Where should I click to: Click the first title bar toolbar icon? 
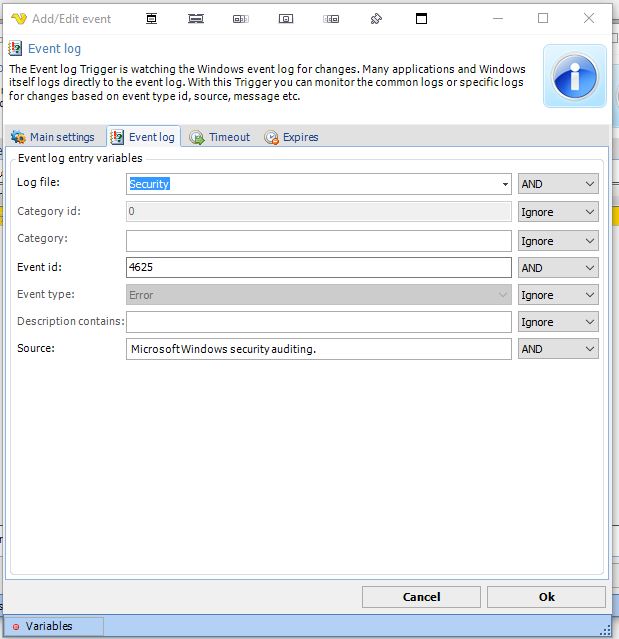point(151,18)
